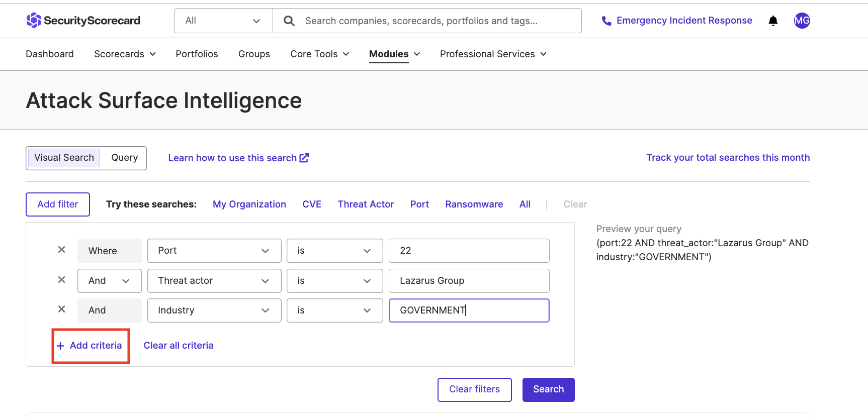Try the All sample search
The width and height of the screenshot is (868, 419).
525,204
